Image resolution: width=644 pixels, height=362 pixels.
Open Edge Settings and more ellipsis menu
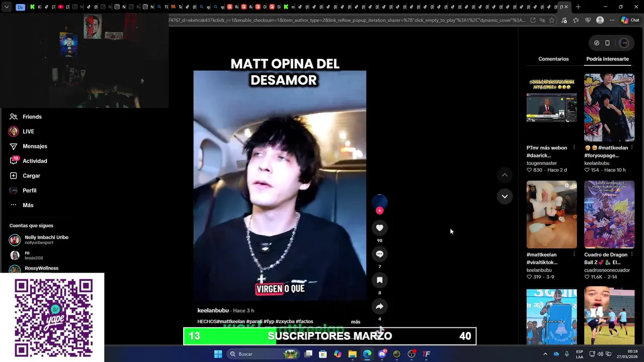(x=612, y=20)
